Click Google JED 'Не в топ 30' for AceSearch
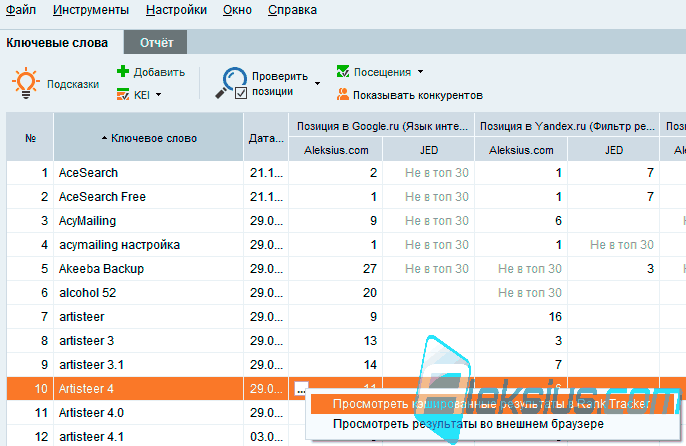This screenshot has height=446, width=686. (x=437, y=173)
